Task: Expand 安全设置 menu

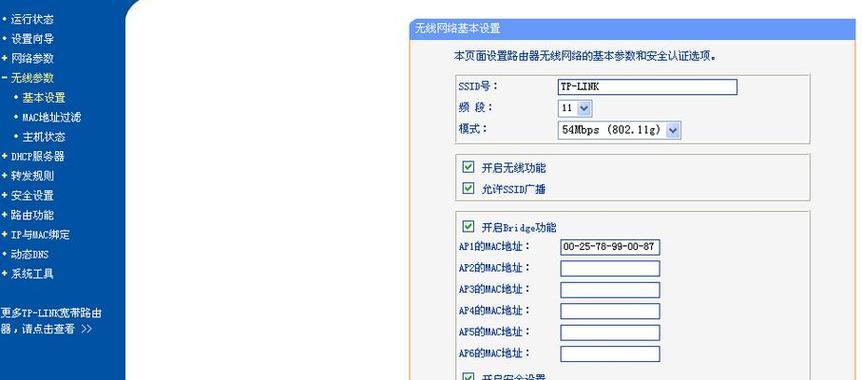Action: click(x=32, y=195)
